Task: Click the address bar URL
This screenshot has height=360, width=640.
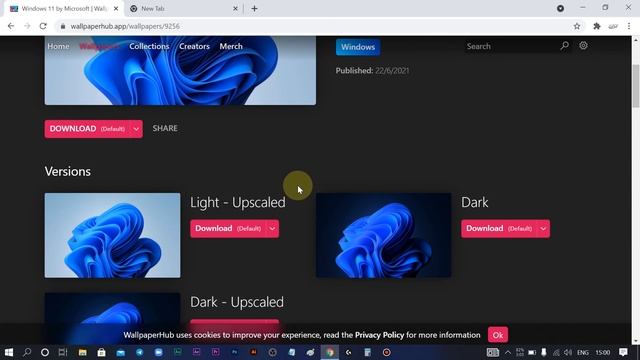Action: (x=125, y=27)
